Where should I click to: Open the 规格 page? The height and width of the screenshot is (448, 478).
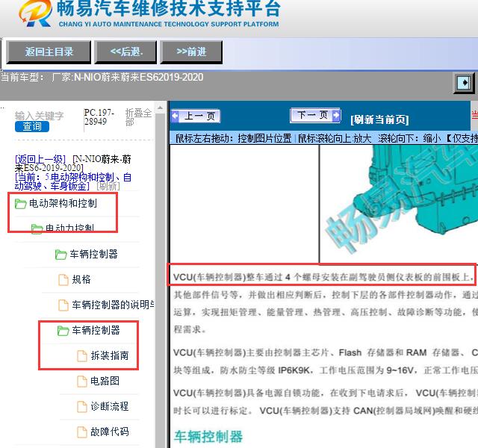pyautogui.click(x=81, y=279)
